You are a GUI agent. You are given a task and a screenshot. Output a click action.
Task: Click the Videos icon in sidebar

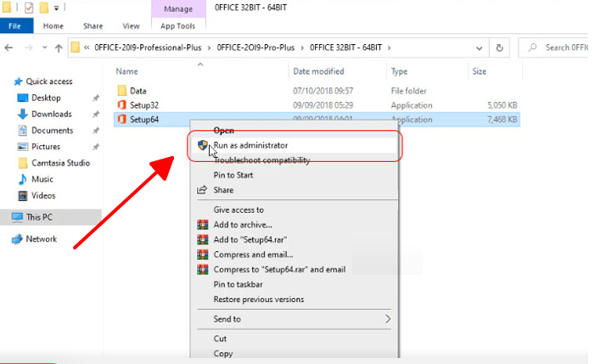23,196
